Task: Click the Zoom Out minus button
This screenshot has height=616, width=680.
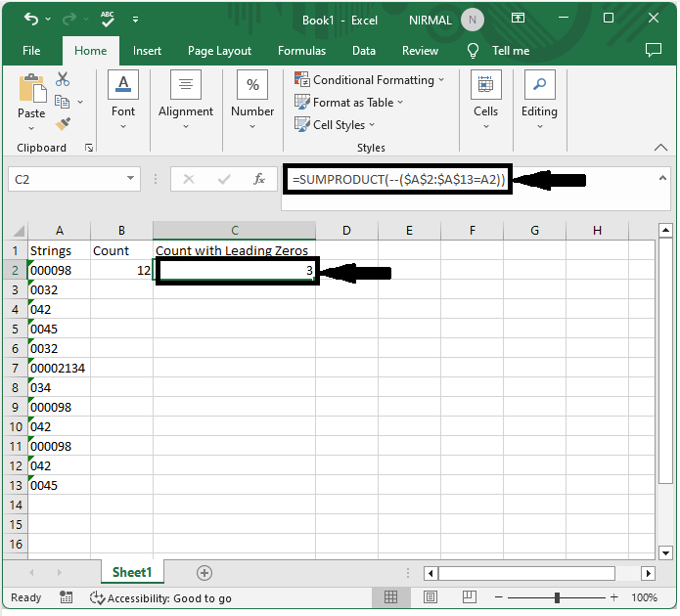Action: 498,597
